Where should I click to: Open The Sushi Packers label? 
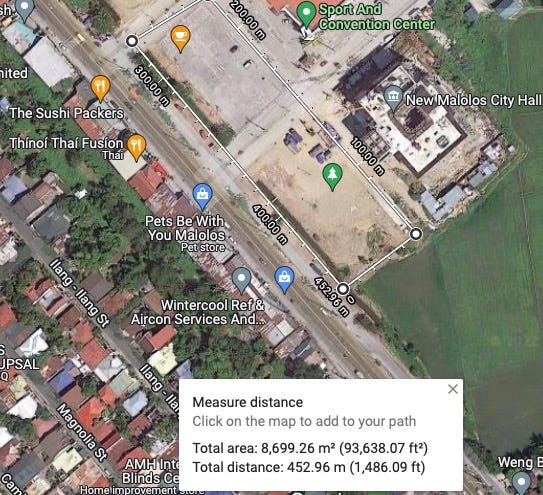point(66,113)
